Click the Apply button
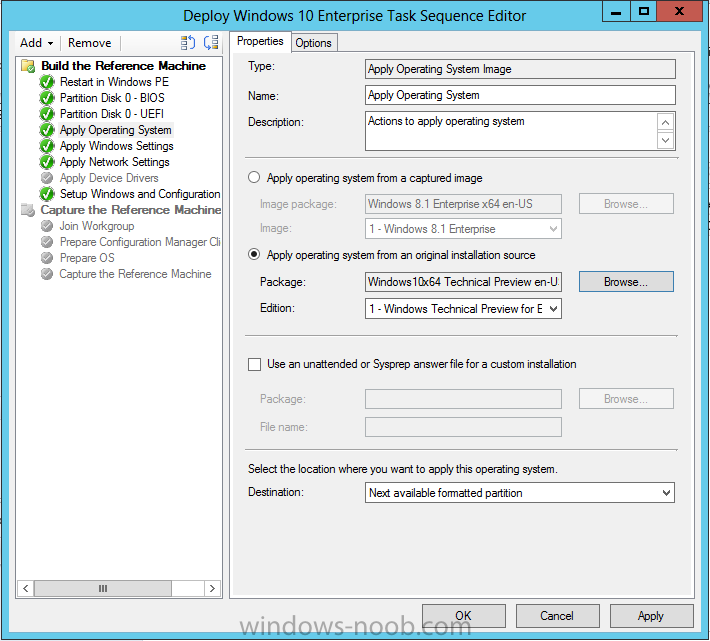The image size is (710, 641). click(x=651, y=616)
